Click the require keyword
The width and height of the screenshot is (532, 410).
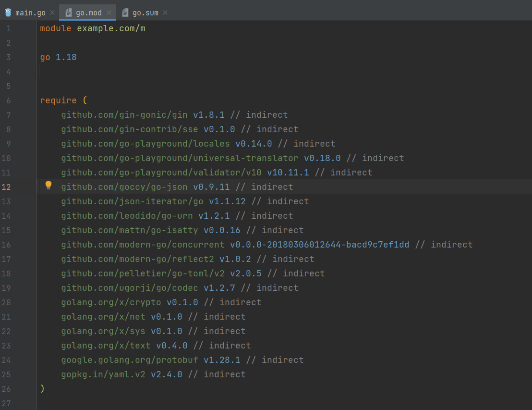pyautogui.click(x=58, y=100)
